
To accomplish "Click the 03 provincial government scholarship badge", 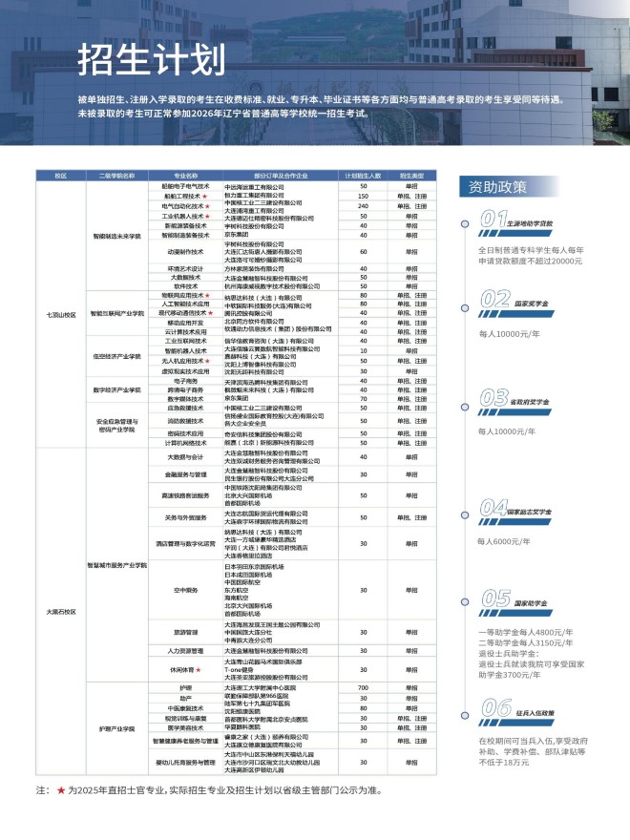I will tap(495, 397).
